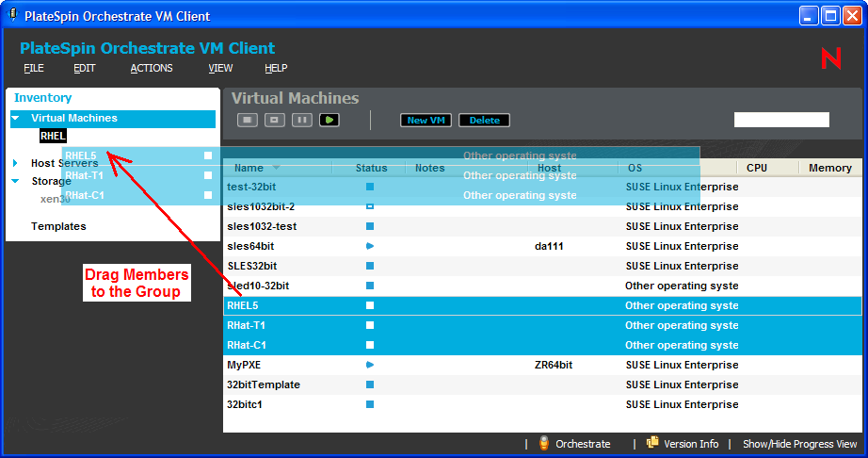This screenshot has height=458, width=868.
Task: Click the Suspend VM square toolbar icon
Action: [275, 120]
